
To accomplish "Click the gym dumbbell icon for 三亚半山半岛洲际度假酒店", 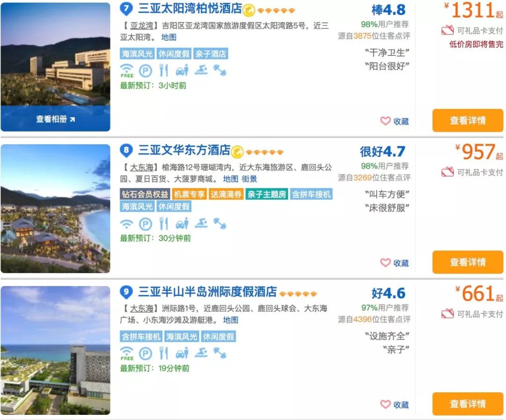I will click(x=220, y=353).
